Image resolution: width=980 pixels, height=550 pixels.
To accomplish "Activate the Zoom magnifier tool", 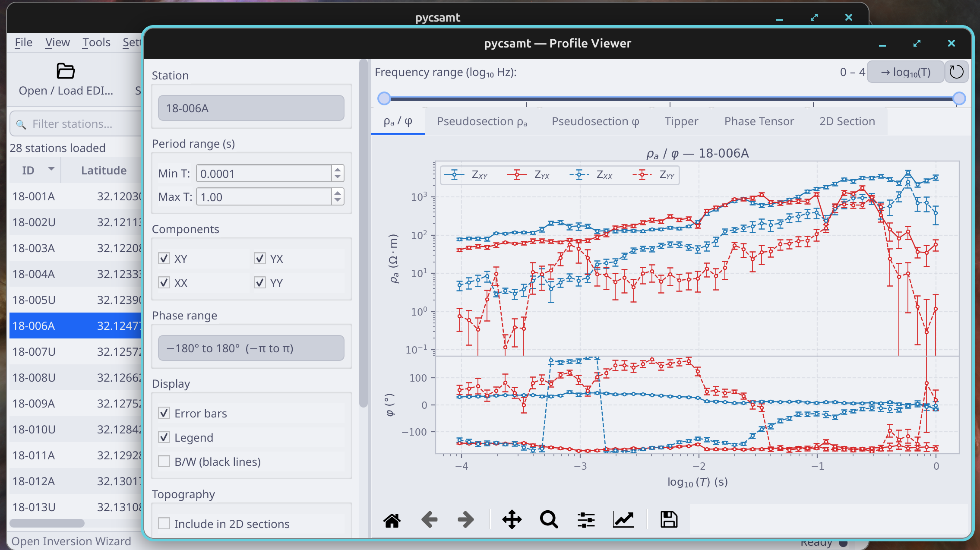I will 549,520.
